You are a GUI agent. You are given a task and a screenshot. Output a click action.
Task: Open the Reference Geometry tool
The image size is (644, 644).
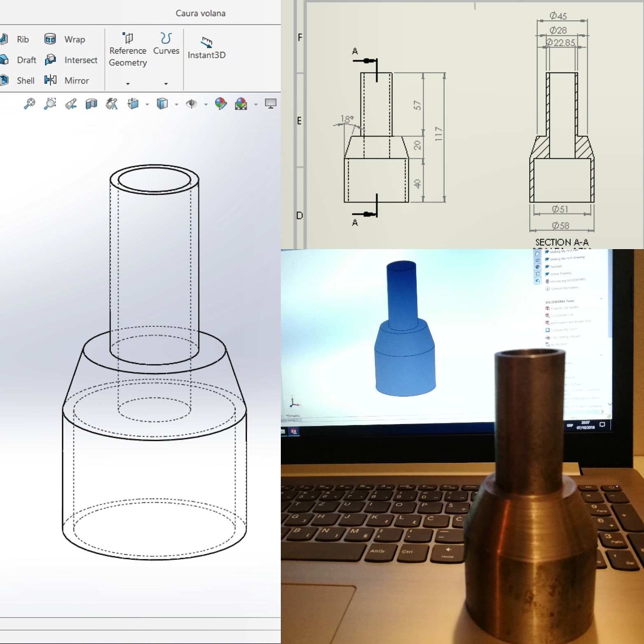128,50
